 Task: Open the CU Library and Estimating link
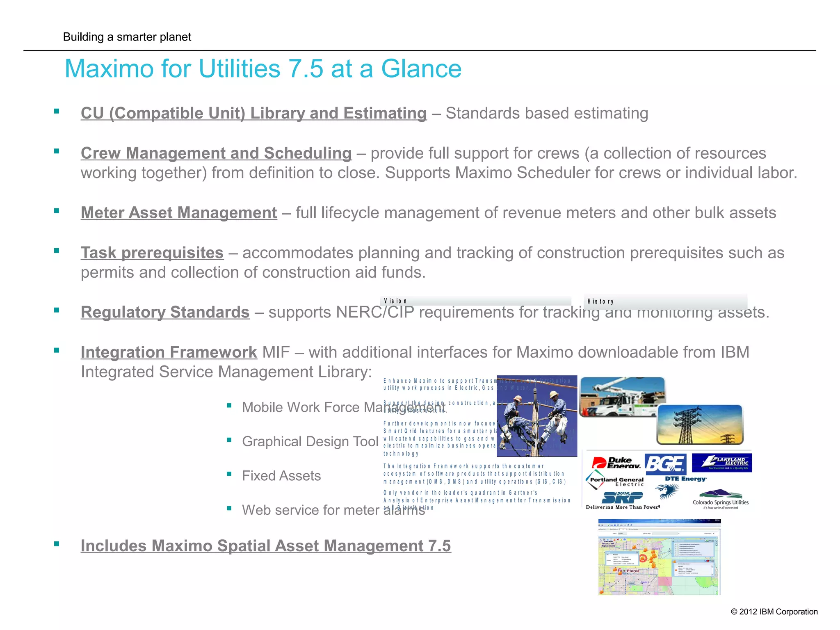(253, 114)
